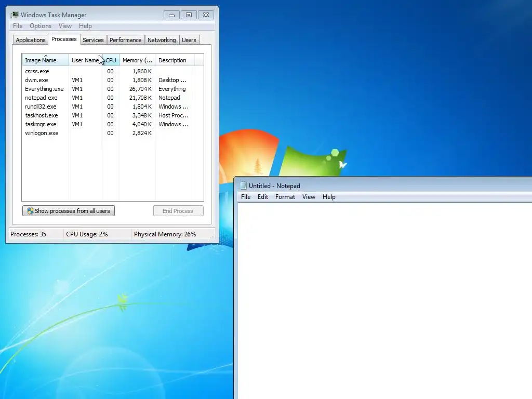Viewport: 532px width, 399px height.
Task: Click the End Process button
Action: [178, 211]
